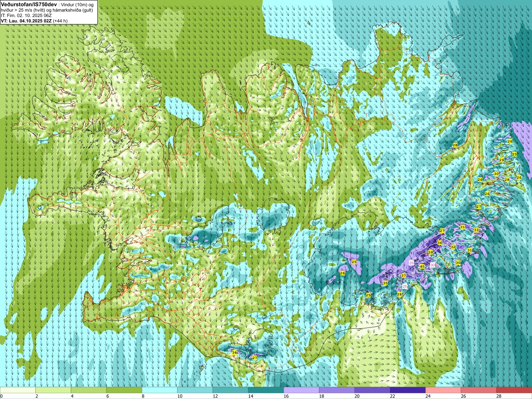Select the 'IT: Fim. 02. 10. 2025 06Z' line
The image size is (532, 399).
26,15
